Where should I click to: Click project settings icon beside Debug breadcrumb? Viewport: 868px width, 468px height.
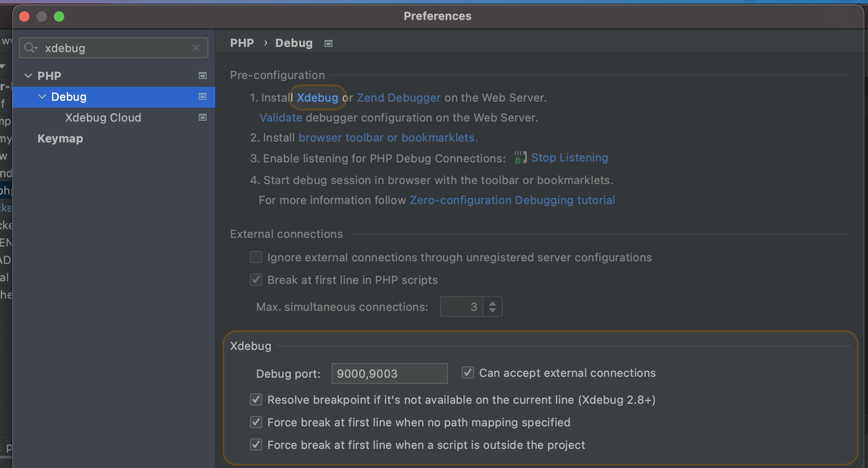click(329, 43)
